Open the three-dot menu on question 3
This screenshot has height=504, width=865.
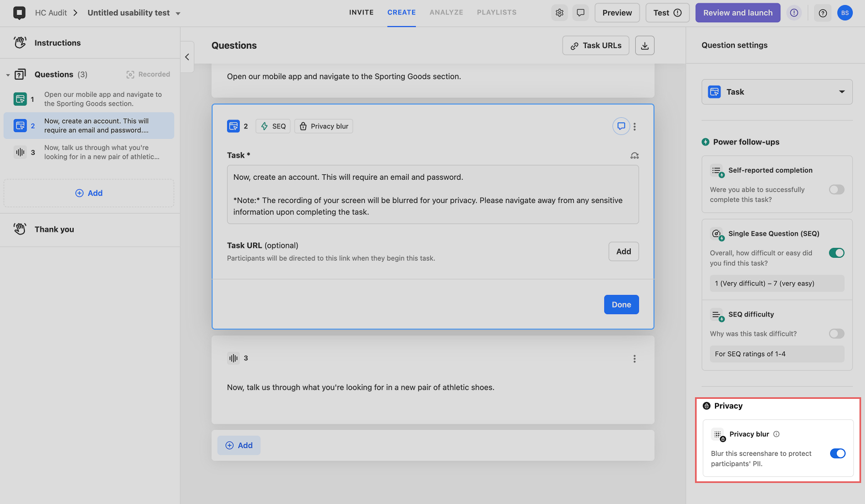(635, 359)
